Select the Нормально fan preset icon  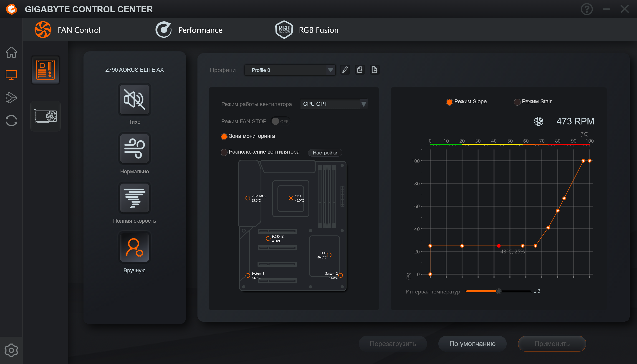click(134, 149)
